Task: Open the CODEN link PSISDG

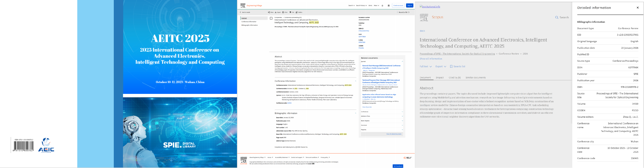Action: coord(361,48)
